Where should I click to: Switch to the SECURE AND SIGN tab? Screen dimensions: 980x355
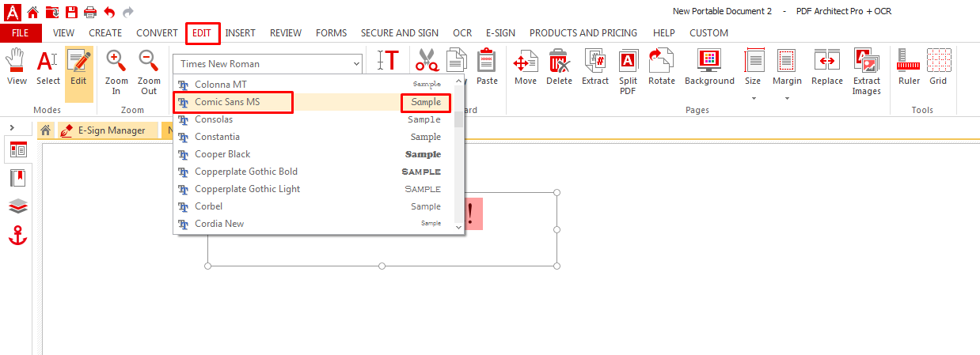point(400,33)
